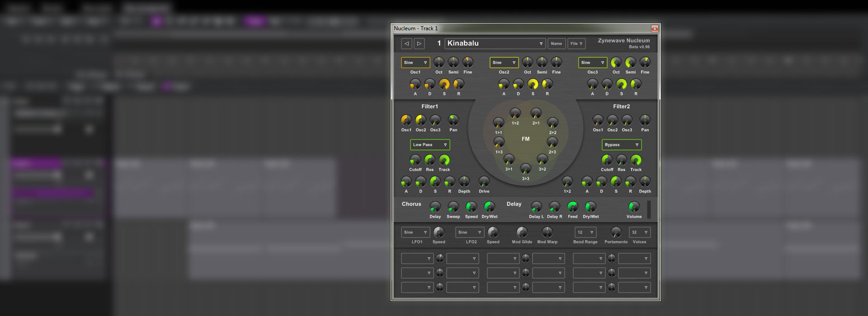Image resolution: width=868 pixels, height=316 pixels.
Task: Click the previous preset arrow button
Action: pyautogui.click(x=406, y=43)
